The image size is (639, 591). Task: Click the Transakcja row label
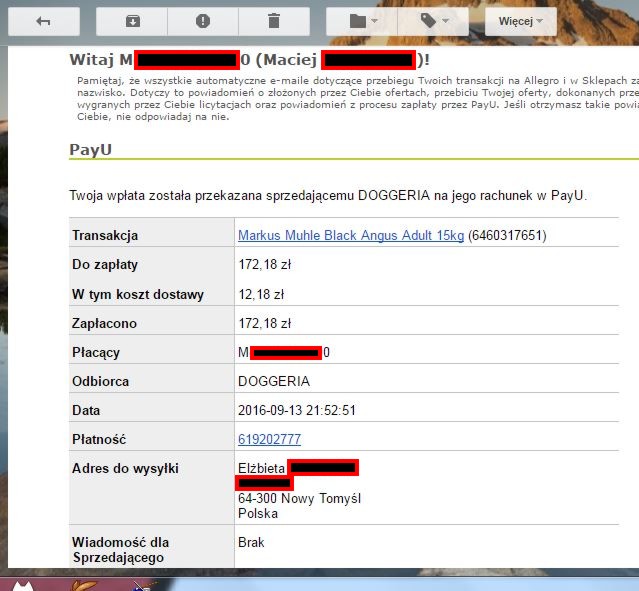coord(105,236)
